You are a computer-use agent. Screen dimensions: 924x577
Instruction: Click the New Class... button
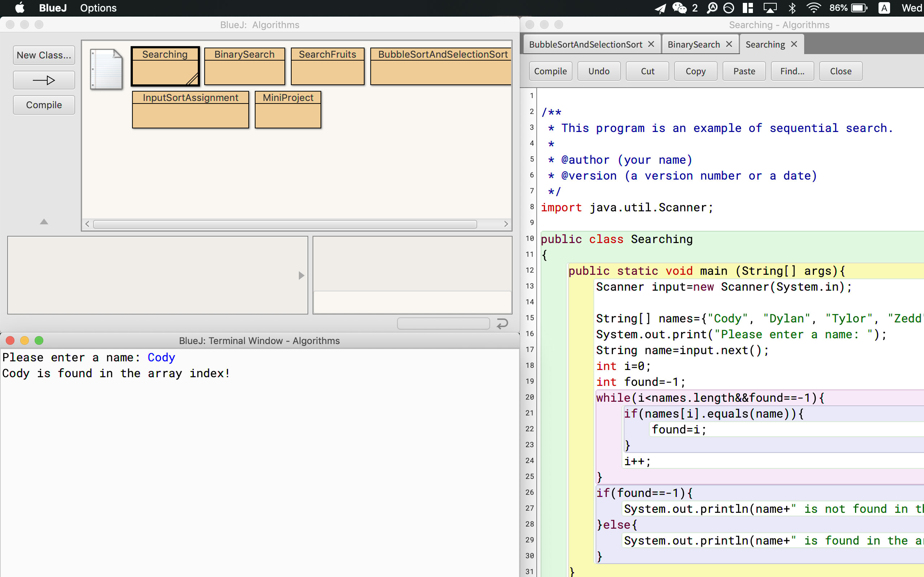click(44, 55)
